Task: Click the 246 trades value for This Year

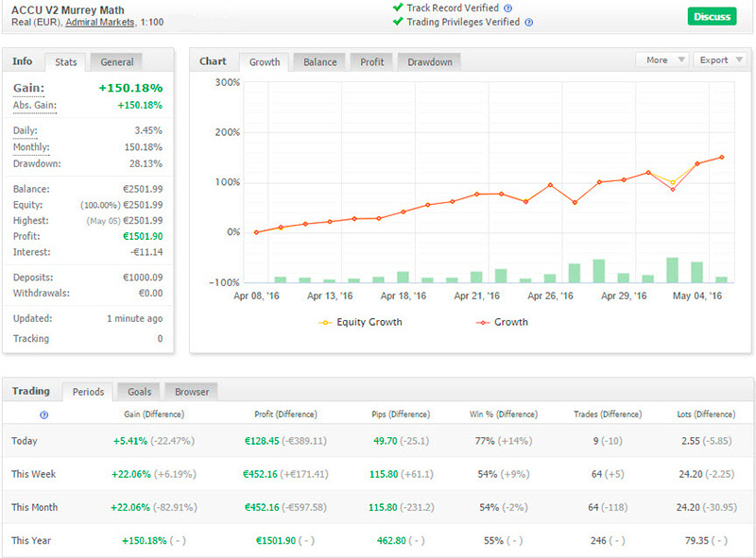Action: coord(598,541)
